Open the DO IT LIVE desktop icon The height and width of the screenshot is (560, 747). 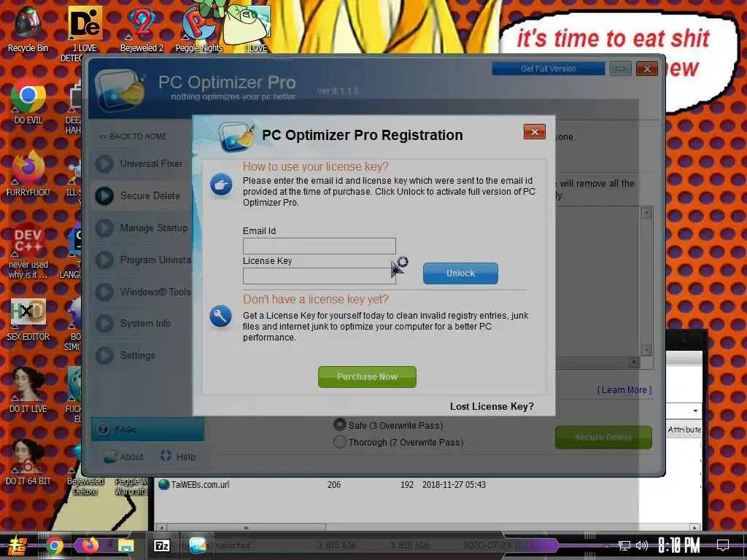coord(28,390)
